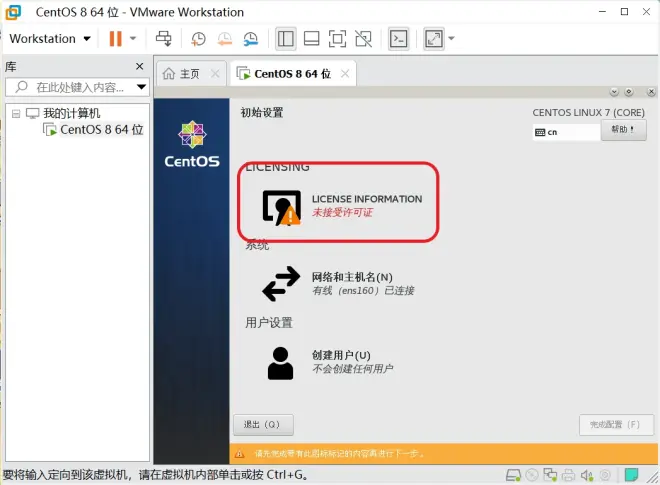Image resolution: width=660 pixels, height=485 pixels.
Task: Close the library panel
Action: [140, 67]
